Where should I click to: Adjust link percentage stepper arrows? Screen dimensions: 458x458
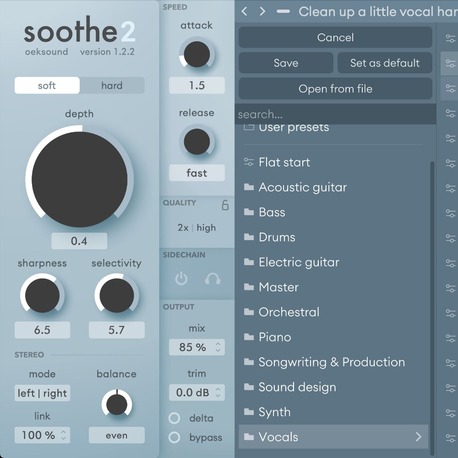point(63,435)
